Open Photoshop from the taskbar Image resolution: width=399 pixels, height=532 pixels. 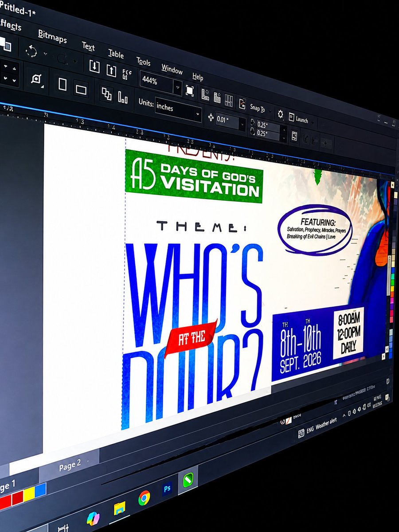click(x=167, y=489)
